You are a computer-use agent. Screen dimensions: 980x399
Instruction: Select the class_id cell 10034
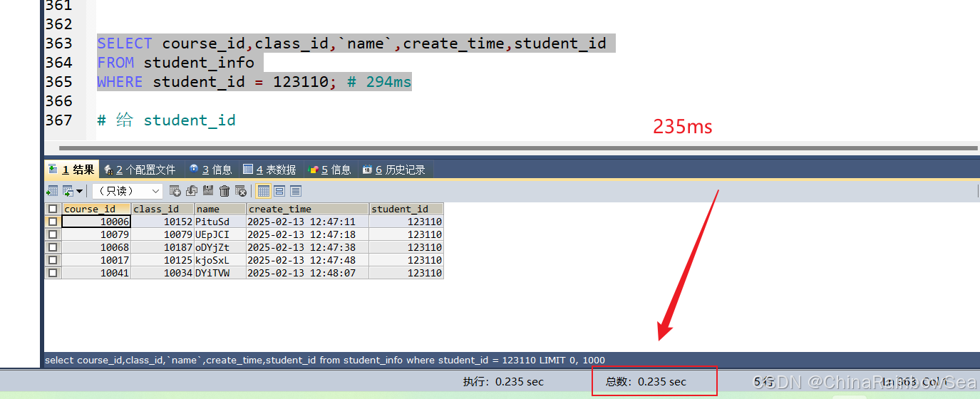pos(163,273)
